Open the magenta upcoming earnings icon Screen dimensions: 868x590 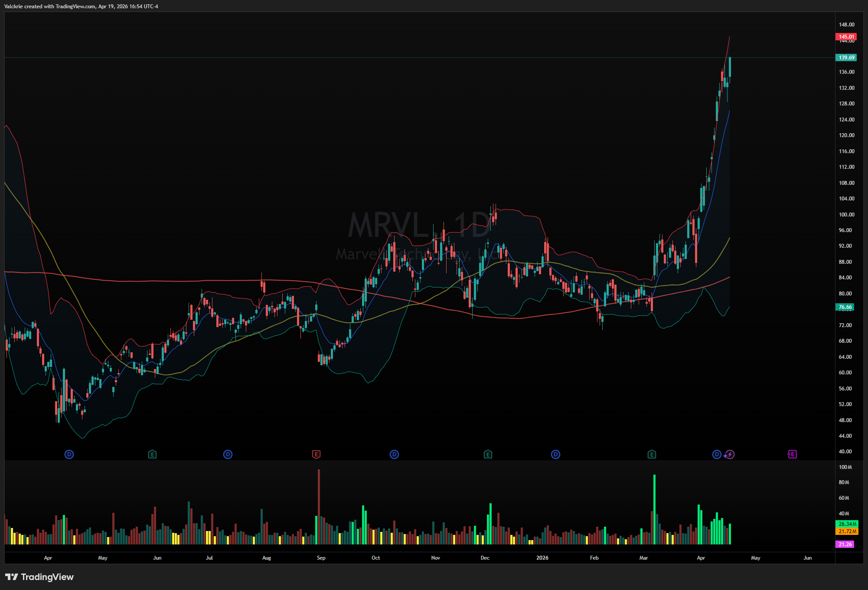(x=792, y=454)
